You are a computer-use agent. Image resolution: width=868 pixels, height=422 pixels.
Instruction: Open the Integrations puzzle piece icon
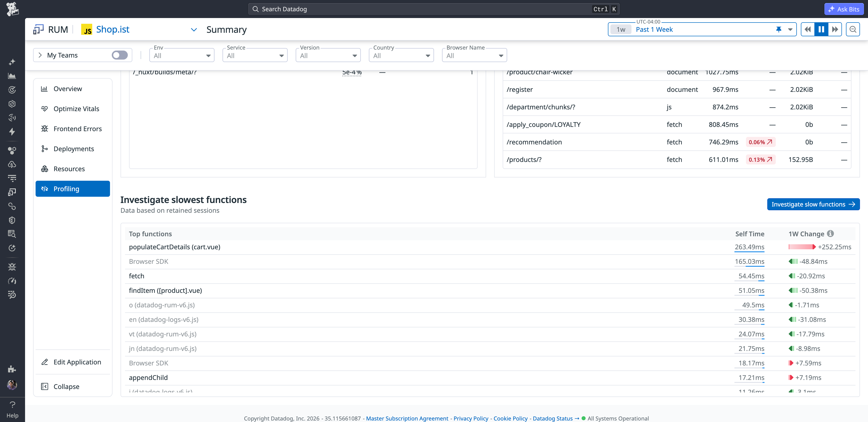12,369
